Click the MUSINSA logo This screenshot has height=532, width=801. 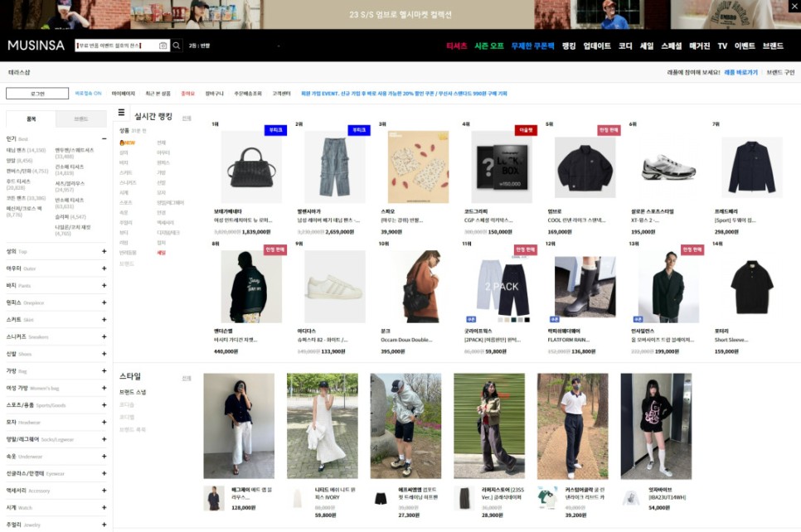[36, 46]
